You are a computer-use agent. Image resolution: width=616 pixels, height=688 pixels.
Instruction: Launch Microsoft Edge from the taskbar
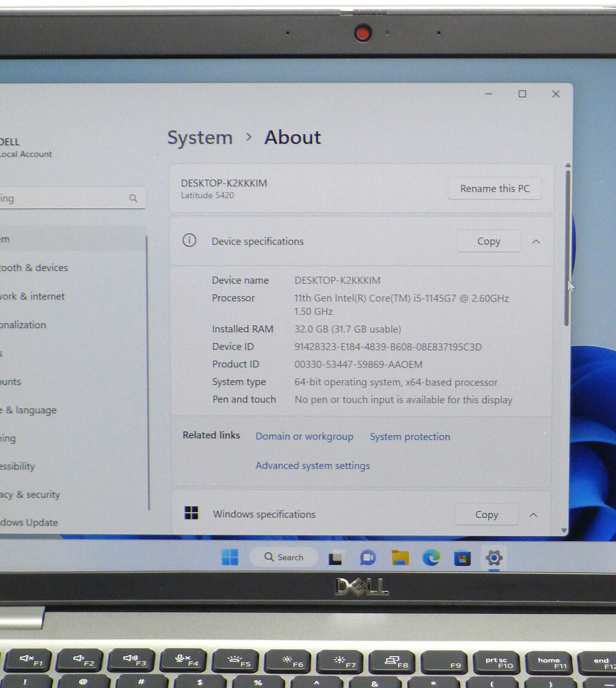point(431,558)
